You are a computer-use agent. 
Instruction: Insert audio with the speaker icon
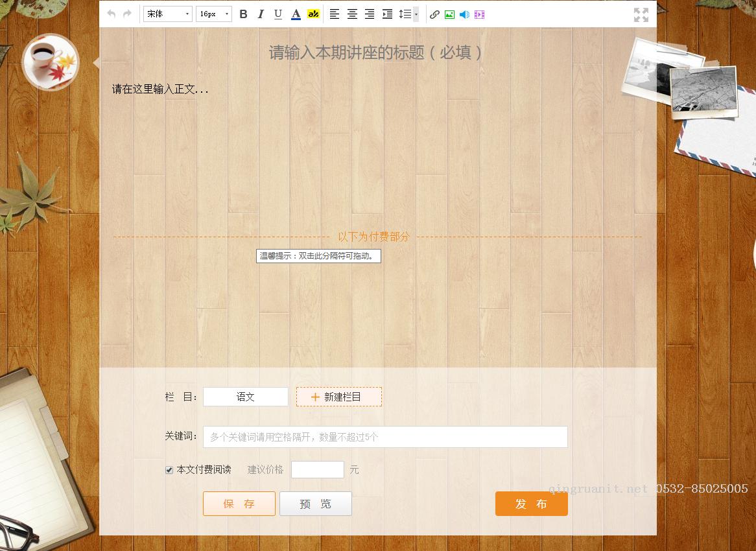pyautogui.click(x=464, y=14)
